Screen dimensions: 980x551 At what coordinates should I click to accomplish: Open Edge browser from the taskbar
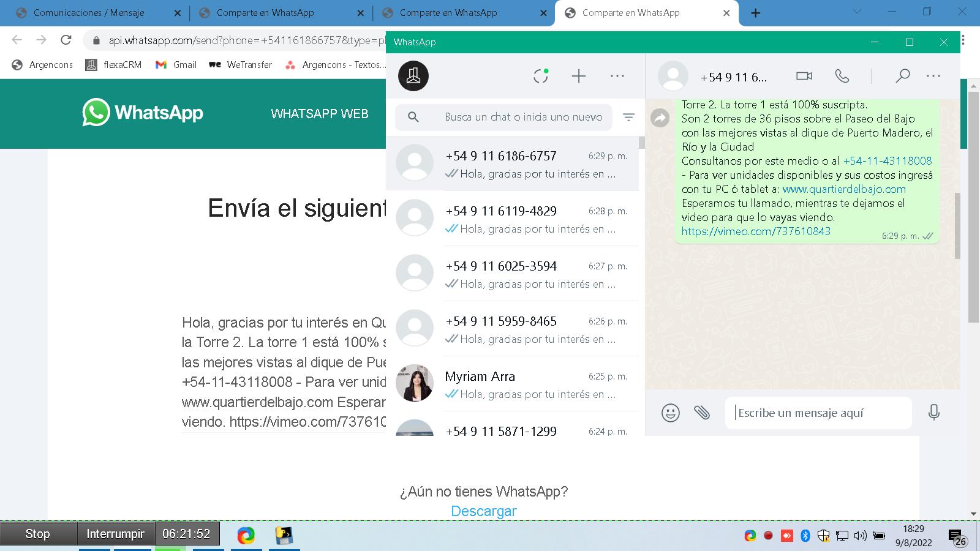[246, 535]
